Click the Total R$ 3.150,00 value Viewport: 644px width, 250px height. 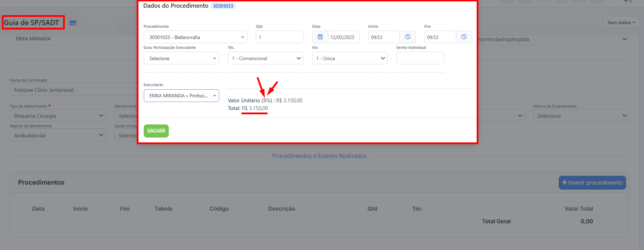pos(255,108)
